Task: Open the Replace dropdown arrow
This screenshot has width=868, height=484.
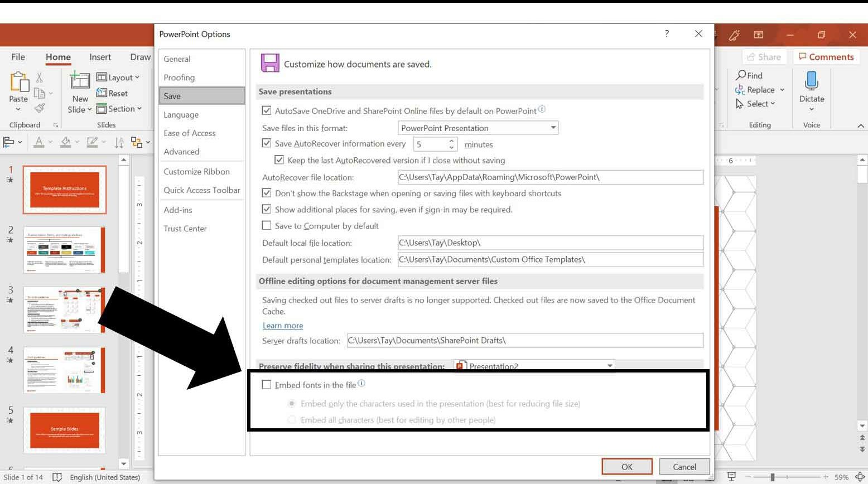Action: pos(782,90)
